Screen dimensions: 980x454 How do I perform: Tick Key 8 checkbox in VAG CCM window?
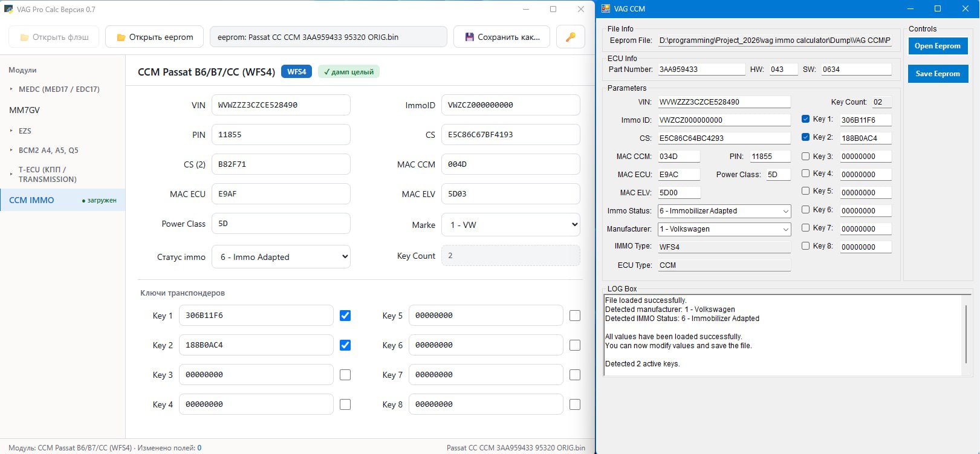click(805, 246)
